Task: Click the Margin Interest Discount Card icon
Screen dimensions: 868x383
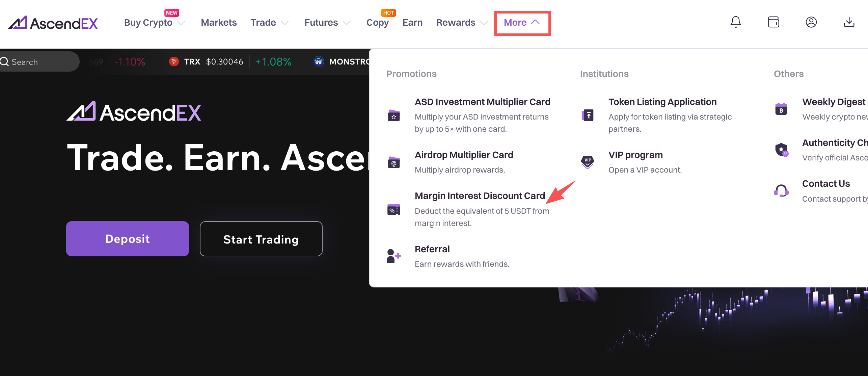Action: 394,210
